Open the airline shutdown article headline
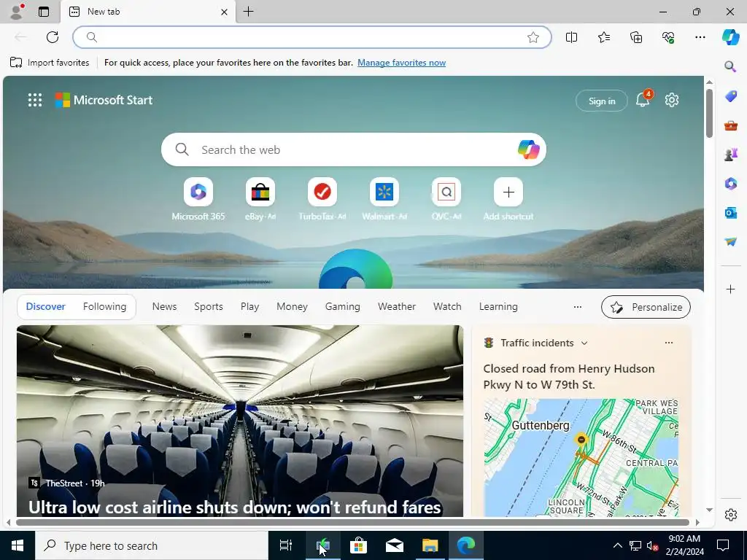 pos(234,507)
